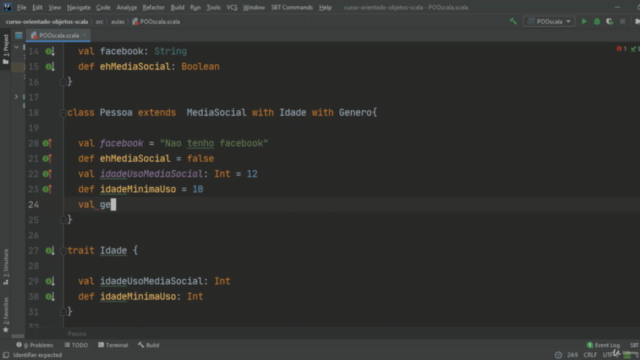Viewport: 640px width, 360px height.
Task: Collapse fold end marker on line 31
Action: [63, 312]
